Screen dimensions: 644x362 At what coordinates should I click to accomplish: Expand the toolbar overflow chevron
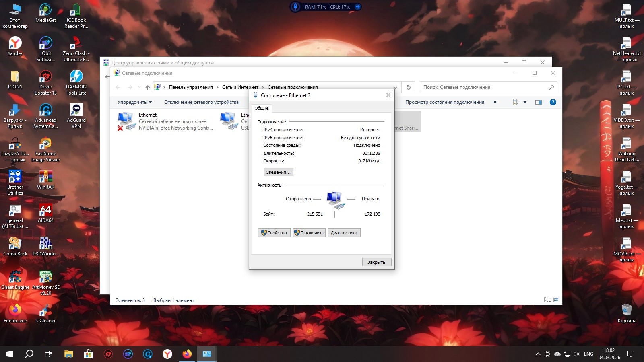pyautogui.click(x=495, y=102)
